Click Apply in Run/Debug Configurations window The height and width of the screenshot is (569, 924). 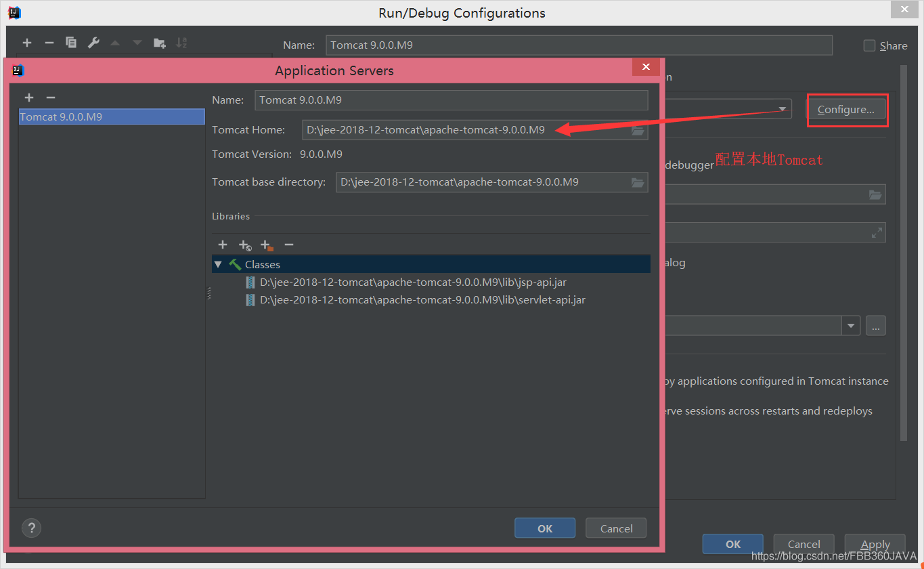(x=875, y=544)
